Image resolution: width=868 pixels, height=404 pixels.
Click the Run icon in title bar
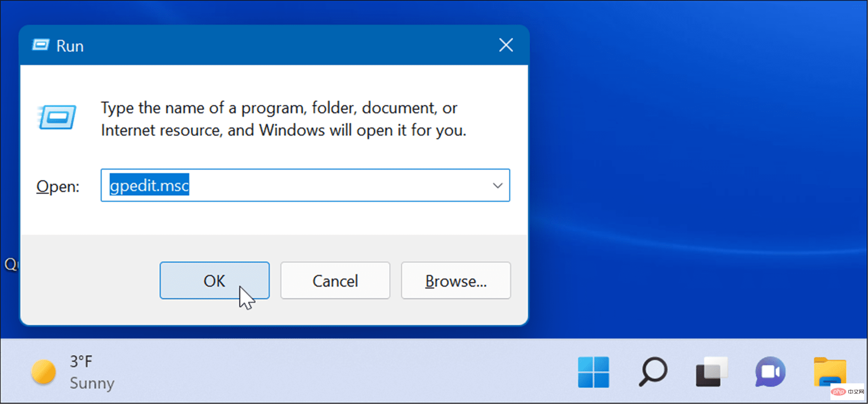[41, 45]
